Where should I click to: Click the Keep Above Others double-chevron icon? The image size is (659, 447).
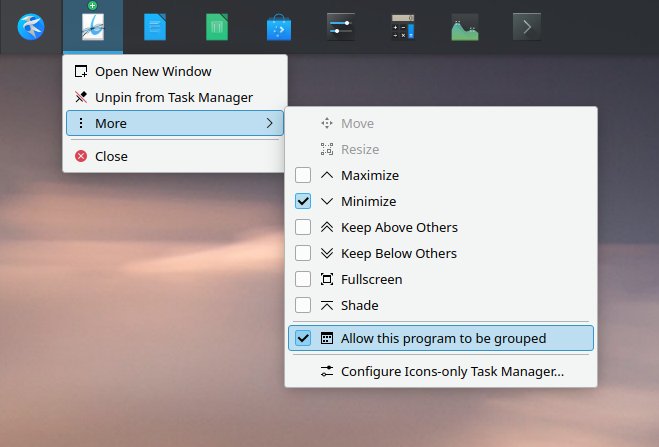click(x=327, y=227)
